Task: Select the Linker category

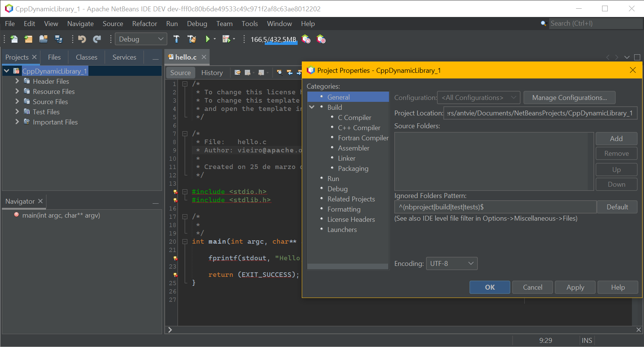Action: coord(346,158)
